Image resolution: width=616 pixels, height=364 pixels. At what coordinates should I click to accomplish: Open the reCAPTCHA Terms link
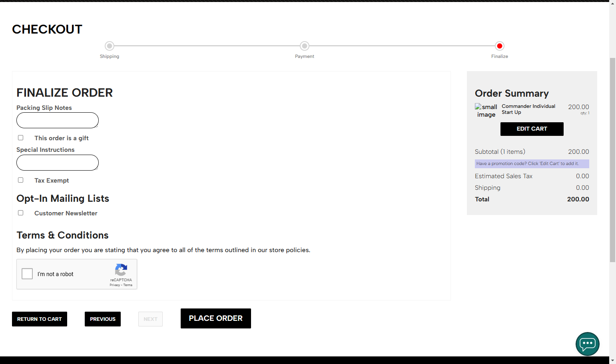[128, 285]
